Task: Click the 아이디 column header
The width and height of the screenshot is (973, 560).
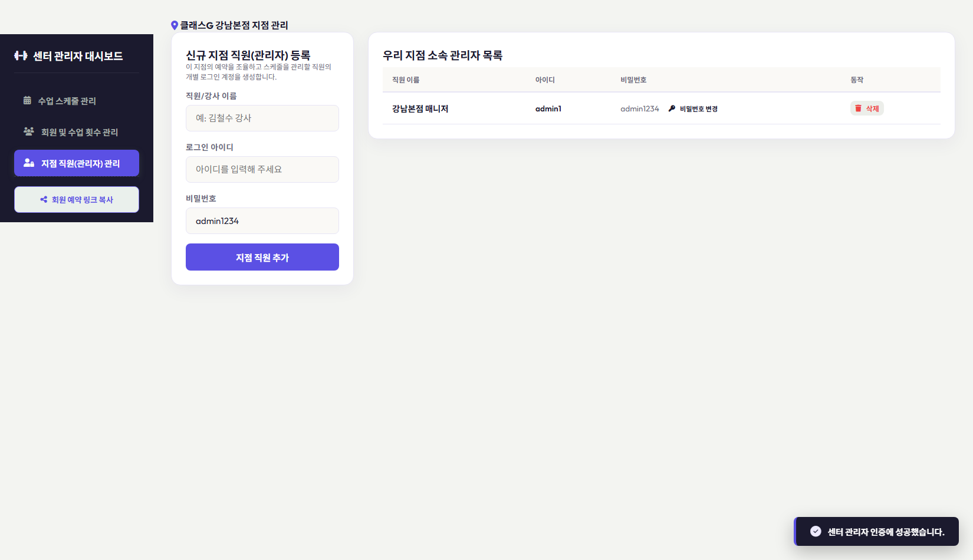Action: point(545,80)
